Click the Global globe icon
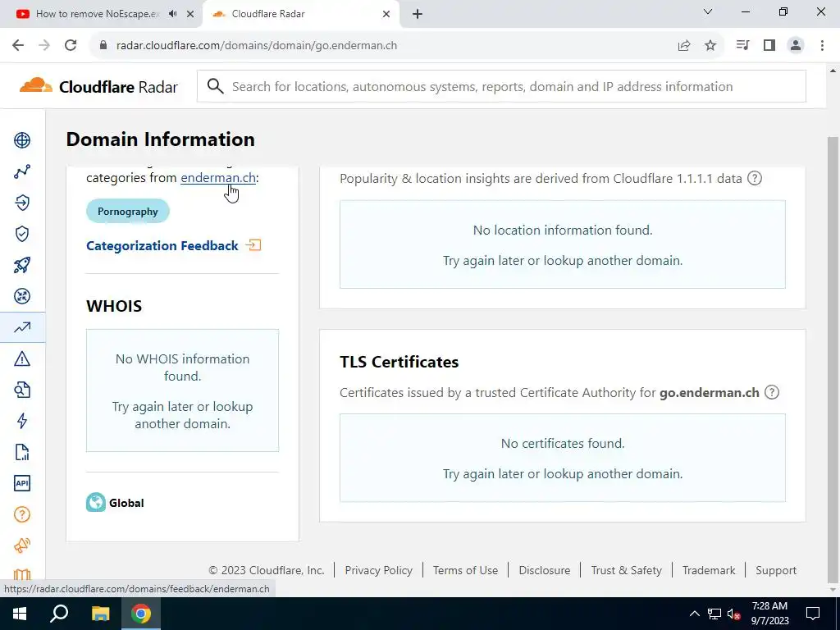 96,503
